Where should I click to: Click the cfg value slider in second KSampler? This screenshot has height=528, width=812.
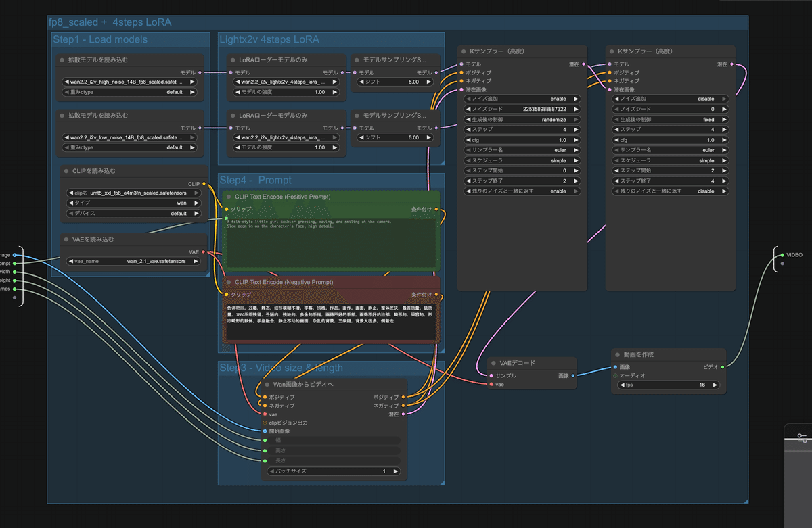click(x=670, y=140)
